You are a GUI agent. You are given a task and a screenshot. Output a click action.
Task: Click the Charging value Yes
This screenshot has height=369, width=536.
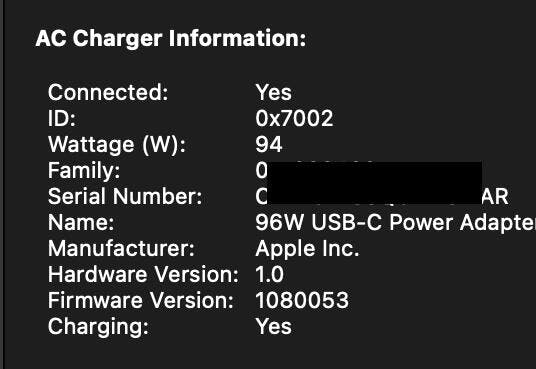[273, 327]
